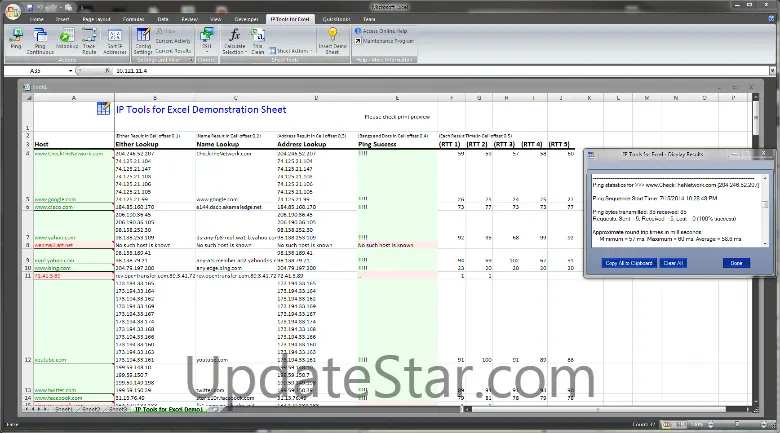The width and height of the screenshot is (780, 433).
Task: Click the Calculate Selection fx icon
Action: pos(235,35)
